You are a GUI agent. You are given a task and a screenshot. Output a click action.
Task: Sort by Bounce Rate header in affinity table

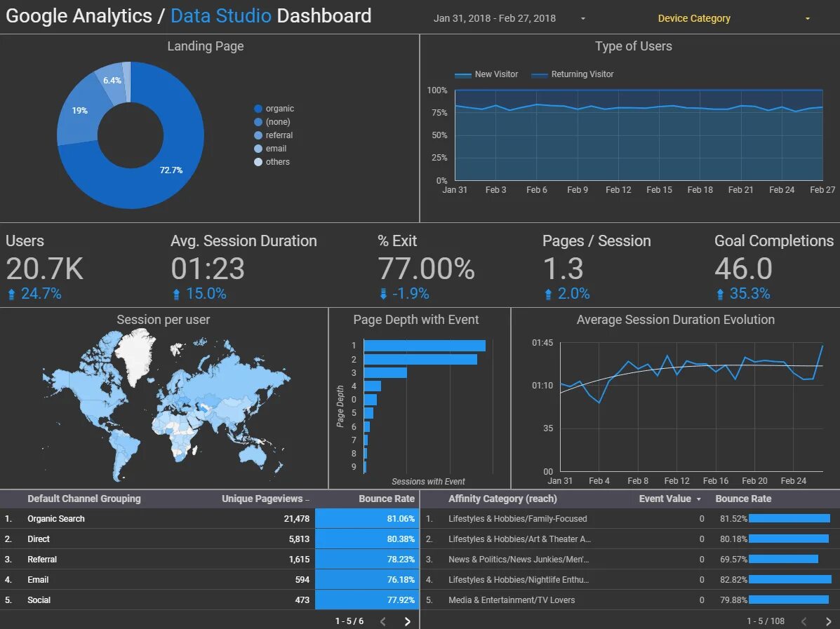(743, 499)
